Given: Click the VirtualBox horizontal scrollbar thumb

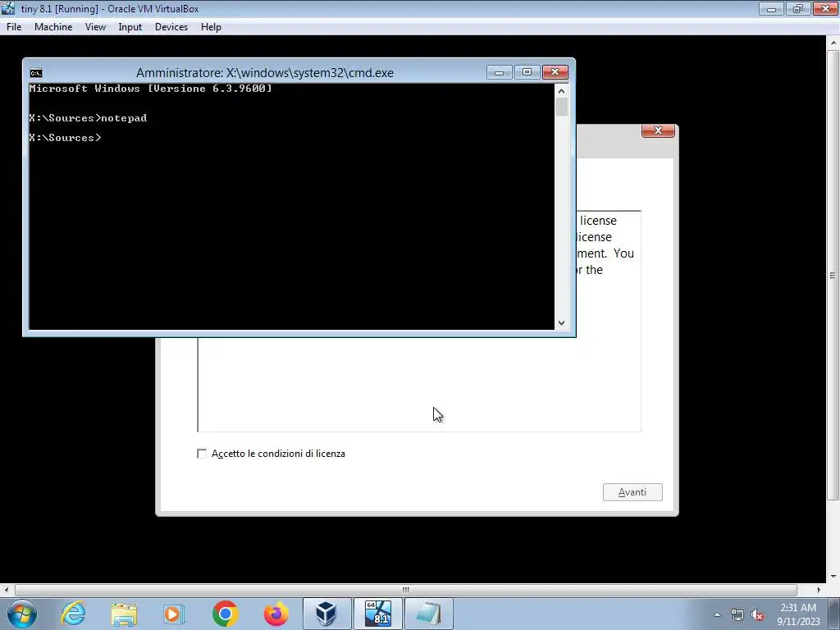Looking at the screenshot, I should (405, 590).
